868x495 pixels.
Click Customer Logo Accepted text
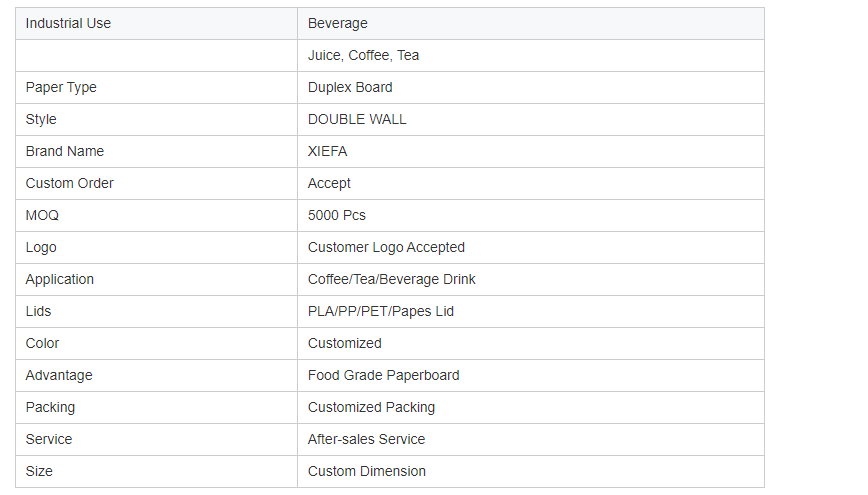point(386,248)
